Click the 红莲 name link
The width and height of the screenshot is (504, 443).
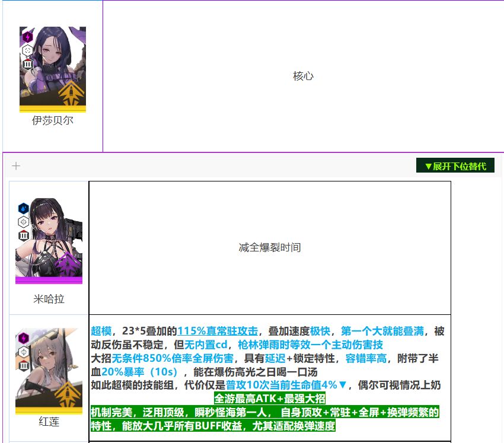pyautogui.click(x=49, y=422)
